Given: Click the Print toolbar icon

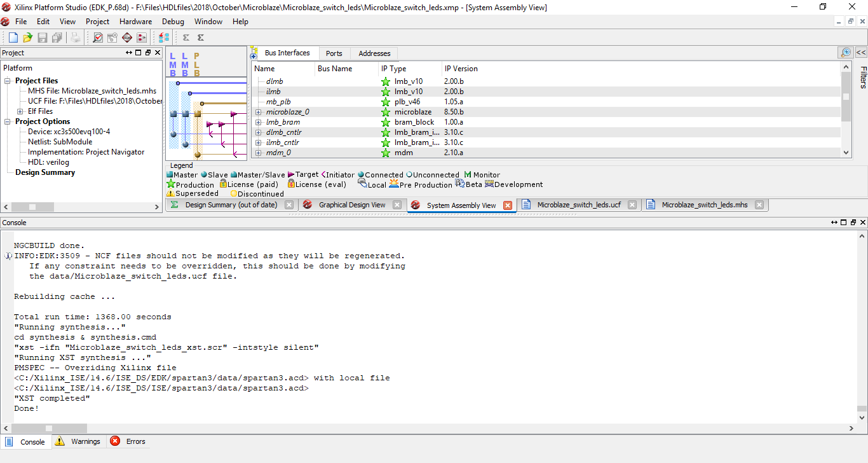Looking at the screenshot, I should [76, 38].
